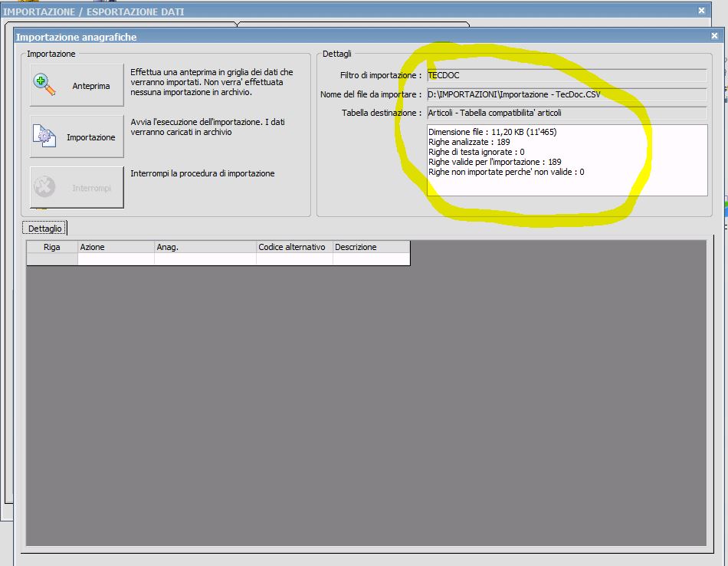
Task: Click the magnifier icon on Anteprima
Action: coord(44,85)
